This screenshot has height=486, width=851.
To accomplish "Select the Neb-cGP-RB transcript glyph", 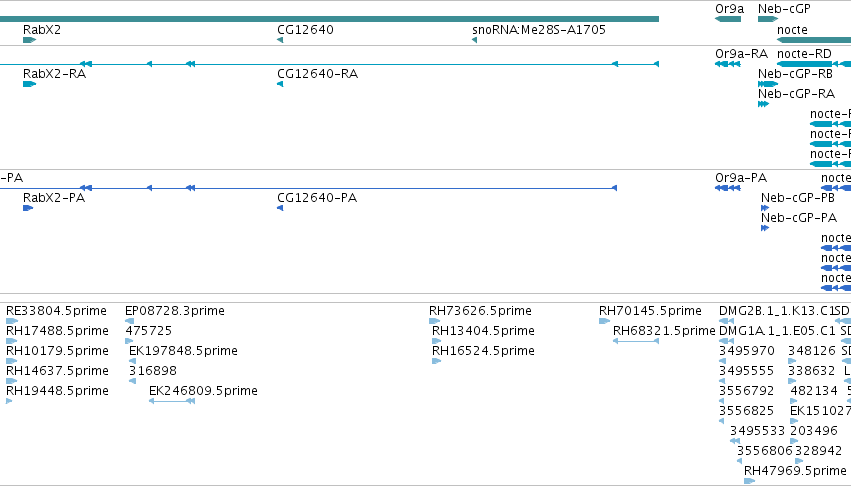I will click(x=768, y=84).
